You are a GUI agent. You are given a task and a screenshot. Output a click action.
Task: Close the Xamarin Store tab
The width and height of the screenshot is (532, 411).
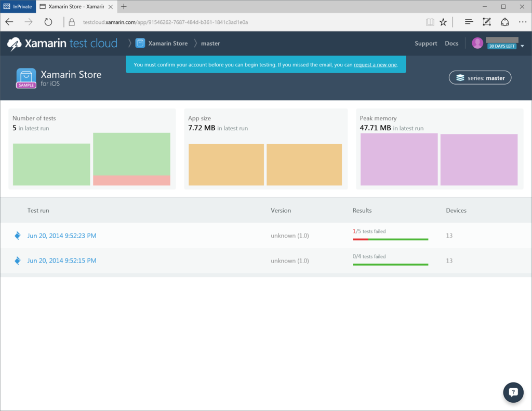click(111, 6)
